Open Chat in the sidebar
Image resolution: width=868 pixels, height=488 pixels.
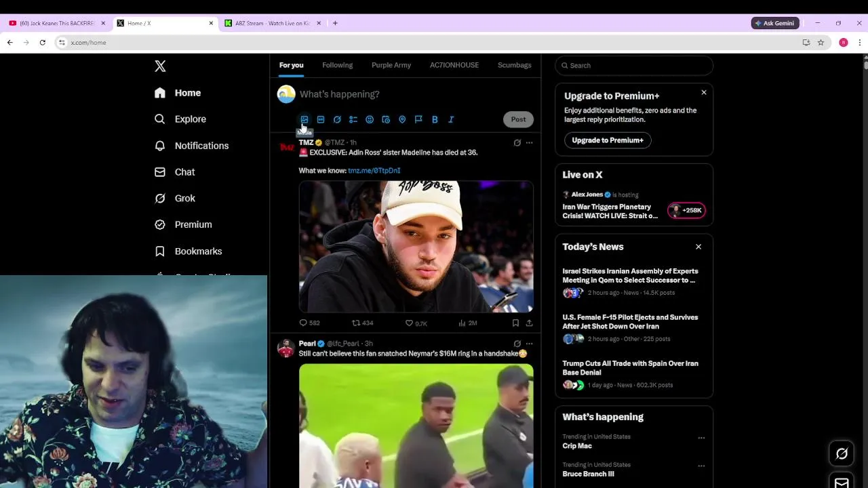click(174, 172)
